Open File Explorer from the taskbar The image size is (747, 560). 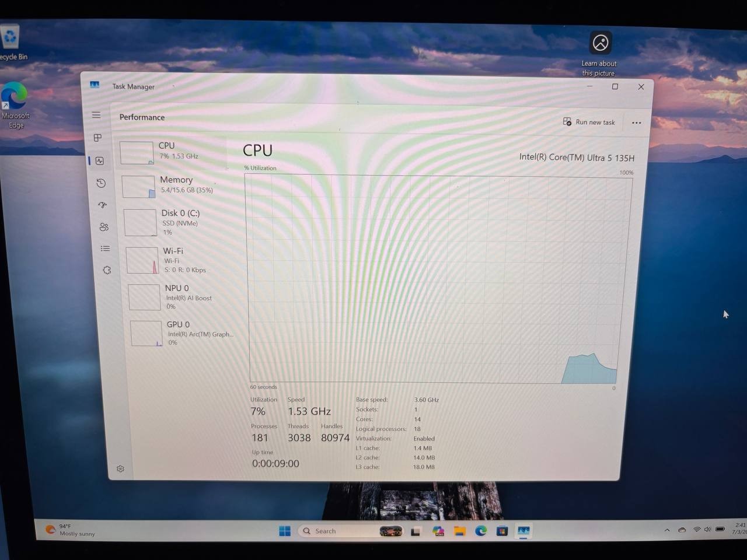click(459, 531)
